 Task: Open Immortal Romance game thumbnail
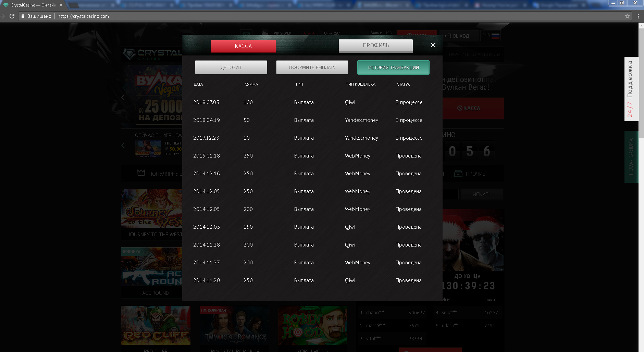234,325
